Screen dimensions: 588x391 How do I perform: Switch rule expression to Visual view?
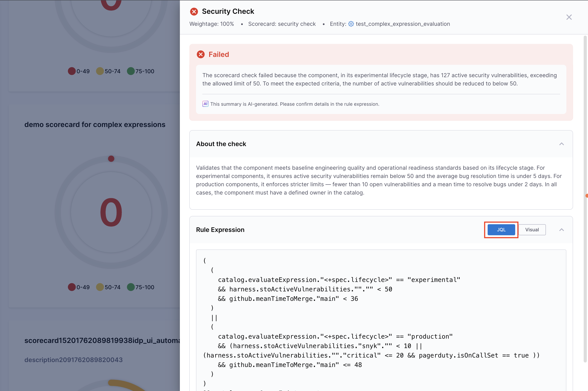(532, 230)
